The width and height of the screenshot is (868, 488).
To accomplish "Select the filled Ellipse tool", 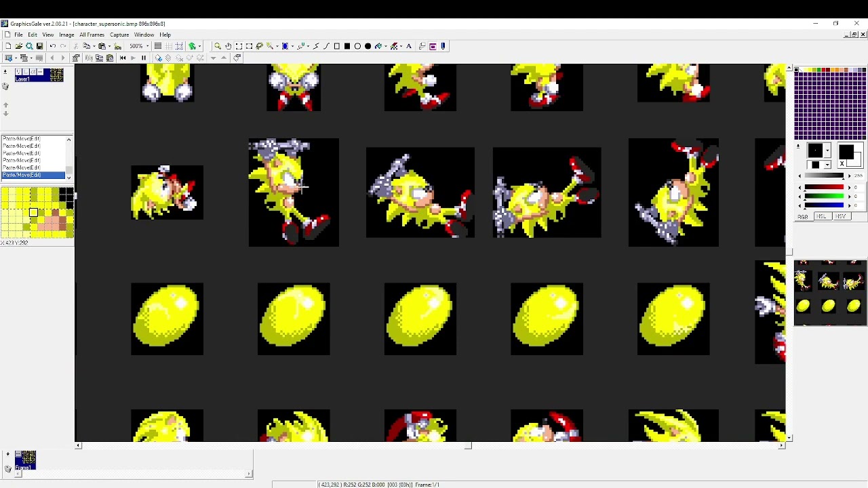I will (368, 46).
